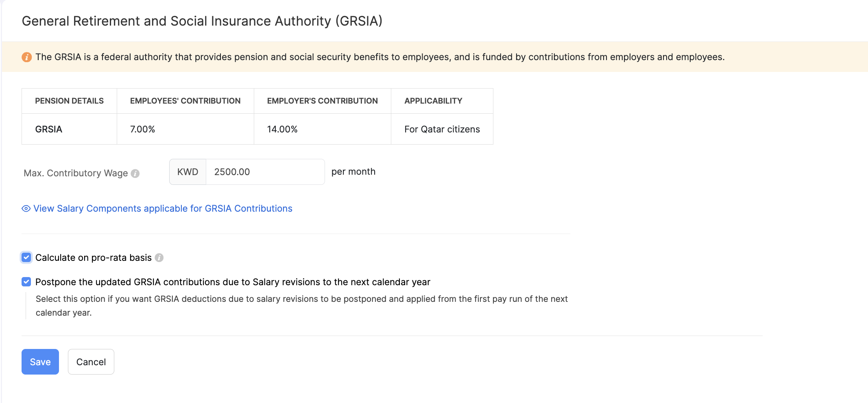
Task: Click the orange info icon in banner
Action: click(x=27, y=57)
